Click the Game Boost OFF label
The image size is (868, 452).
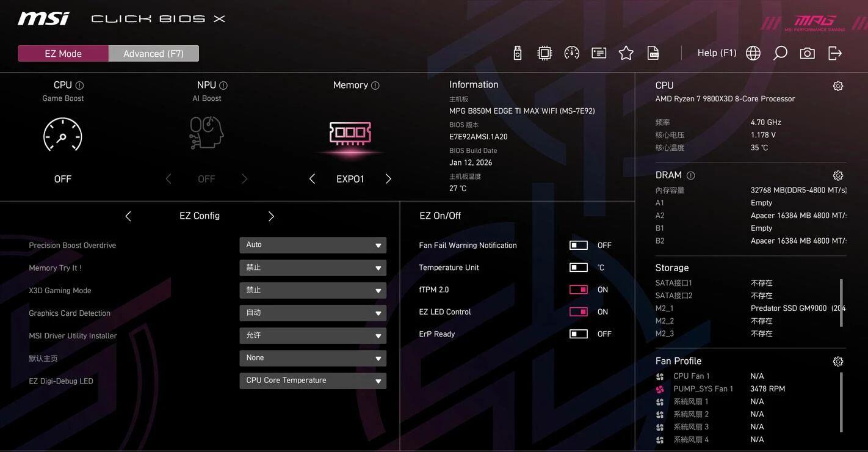pyautogui.click(x=63, y=179)
